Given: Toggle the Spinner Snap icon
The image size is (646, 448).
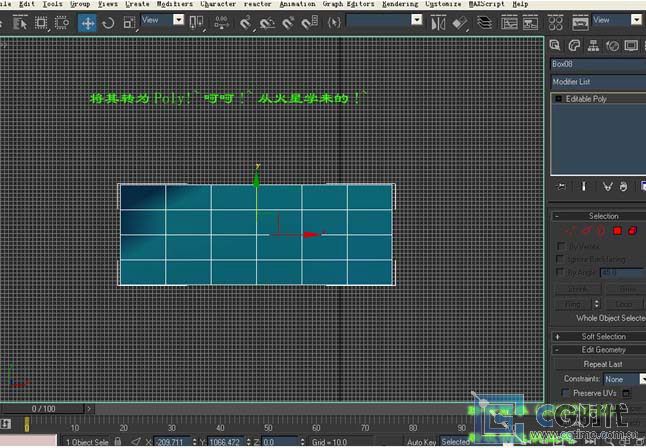Looking at the screenshot, I should coord(309,22).
